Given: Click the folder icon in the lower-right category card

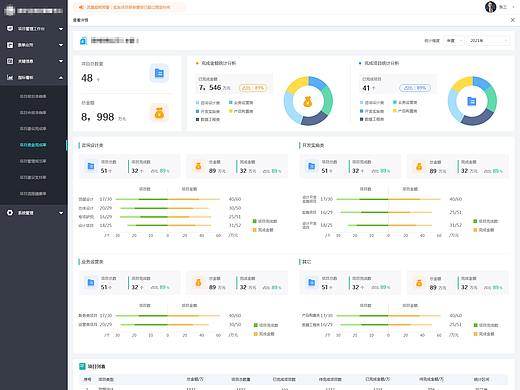Looking at the screenshot, I should point(311,283).
